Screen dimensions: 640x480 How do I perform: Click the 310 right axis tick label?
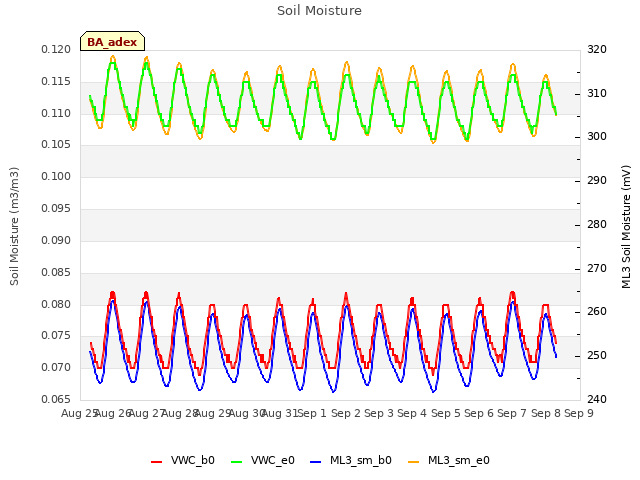tap(597, 93)
